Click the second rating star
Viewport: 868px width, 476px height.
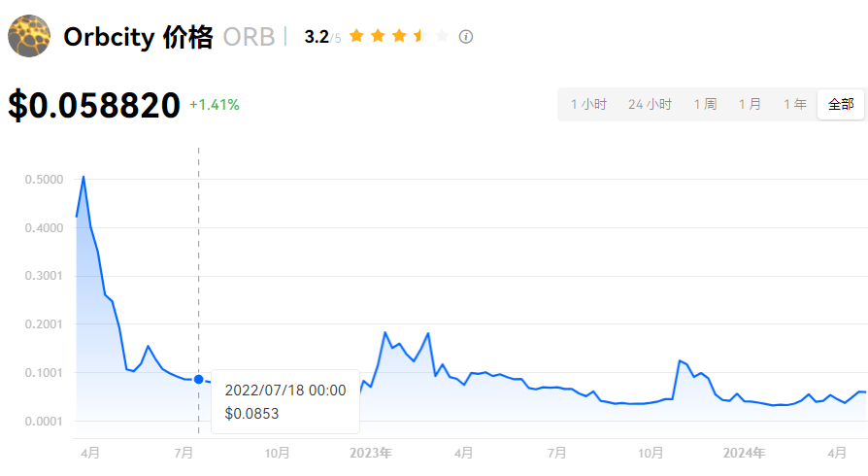378,36
